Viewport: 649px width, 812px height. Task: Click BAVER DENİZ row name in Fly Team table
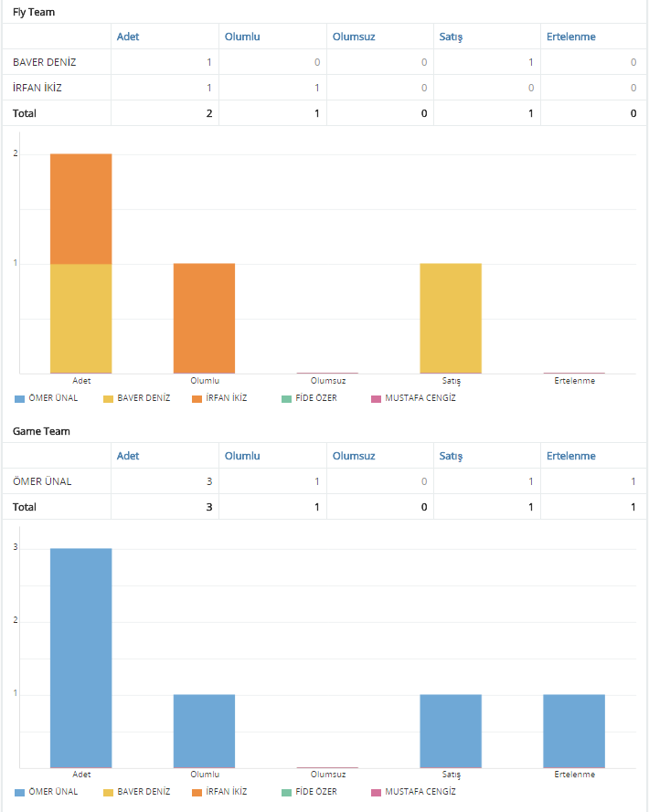pos(45,62)
